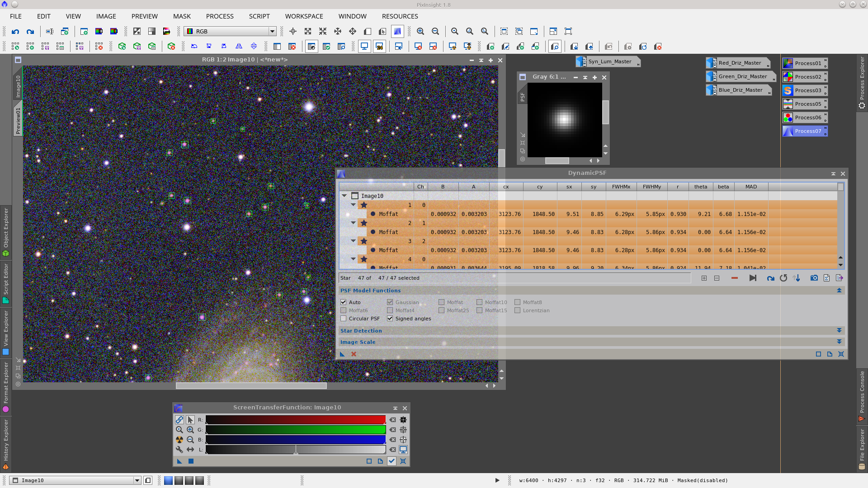This screenshot has width=868, height=488.
Task: Open the PROCESS menu
Action: [x=219, y=16]
